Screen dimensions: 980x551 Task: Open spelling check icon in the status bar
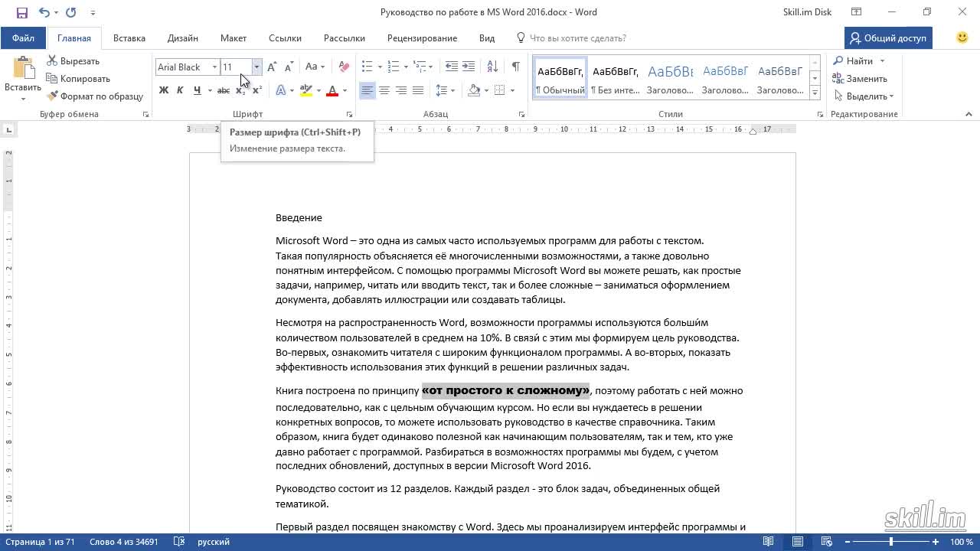(x=179, y=542)
